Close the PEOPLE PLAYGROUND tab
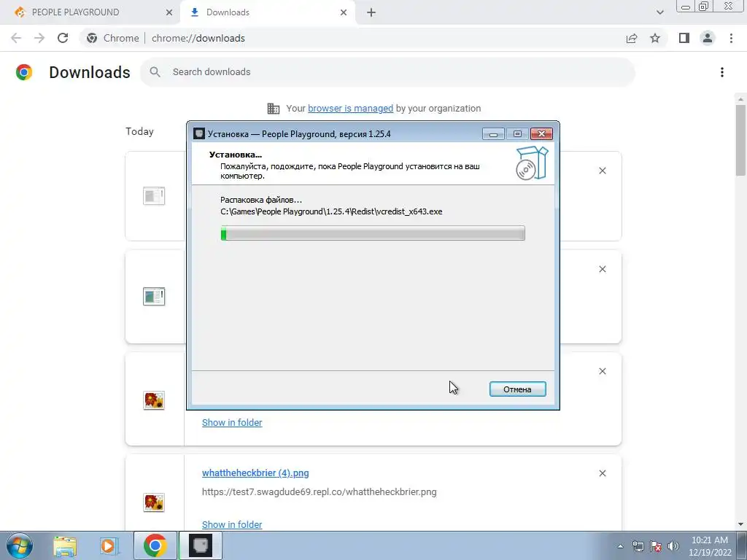 pyautogui.click(x=169, y=12)
